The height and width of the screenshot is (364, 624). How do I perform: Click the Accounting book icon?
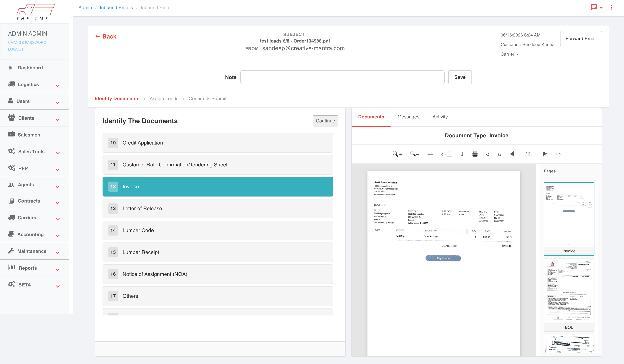tap(11, 234)
